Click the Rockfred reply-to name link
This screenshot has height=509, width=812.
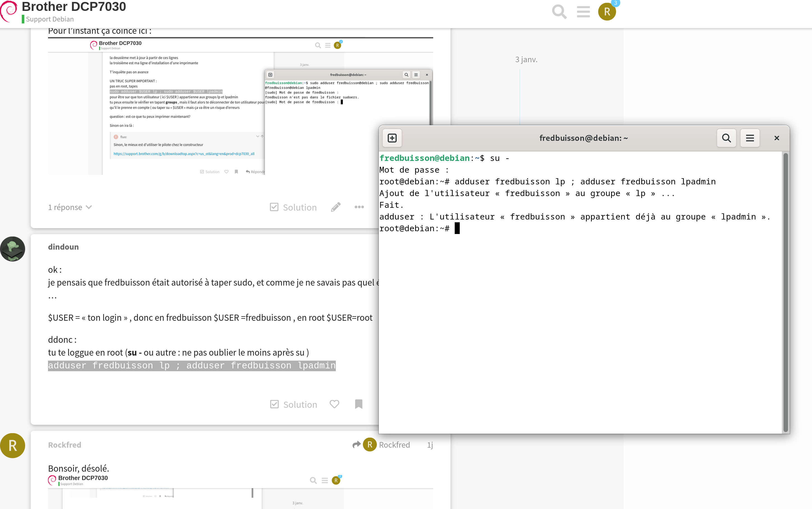(394, 445)
